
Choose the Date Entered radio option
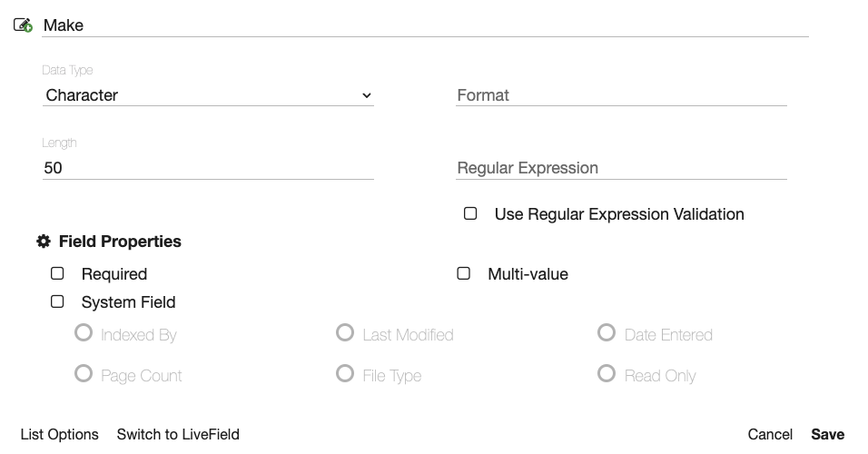point(607,333)
